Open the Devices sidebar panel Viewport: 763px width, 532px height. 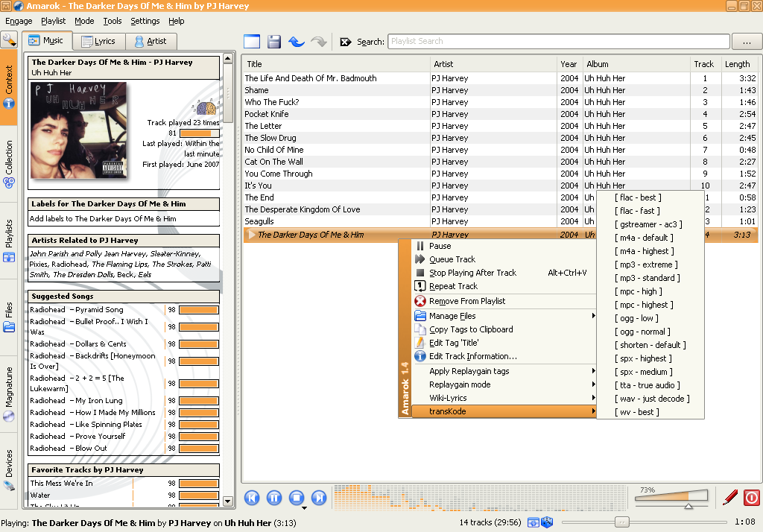[x=9, y=470]
